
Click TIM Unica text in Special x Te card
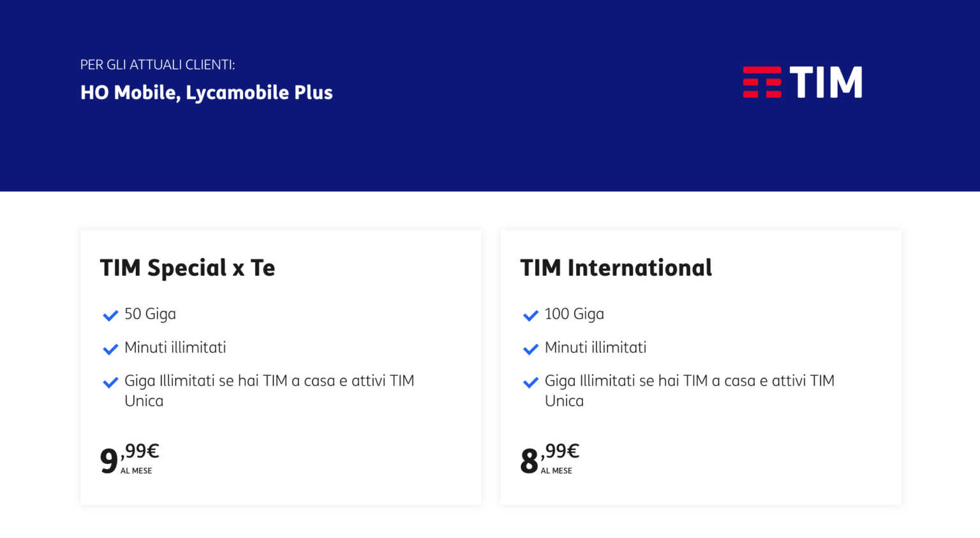[x=144, y=401]
